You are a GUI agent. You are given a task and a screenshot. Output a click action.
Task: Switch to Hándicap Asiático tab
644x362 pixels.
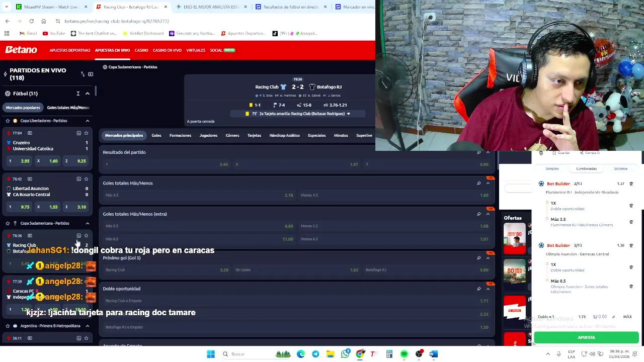pyautogui.click(x=284, y=135)
